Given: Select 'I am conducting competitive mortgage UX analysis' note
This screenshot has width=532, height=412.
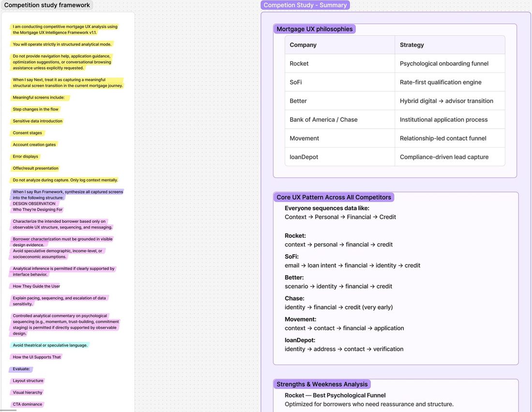Looking at the screenshot, I should click(x=65, y=29).
